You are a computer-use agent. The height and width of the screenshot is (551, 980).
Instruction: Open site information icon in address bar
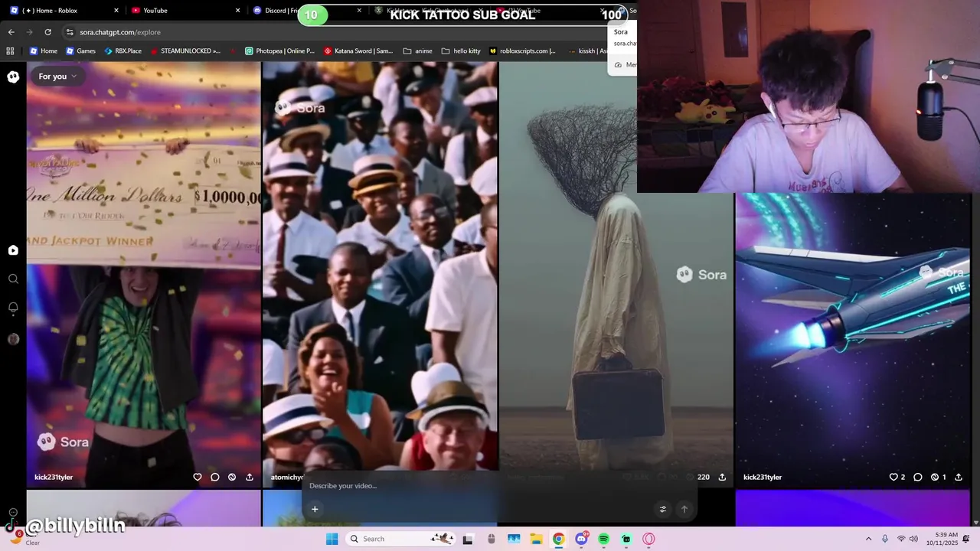pyautogui.click(x=70, y=32)
